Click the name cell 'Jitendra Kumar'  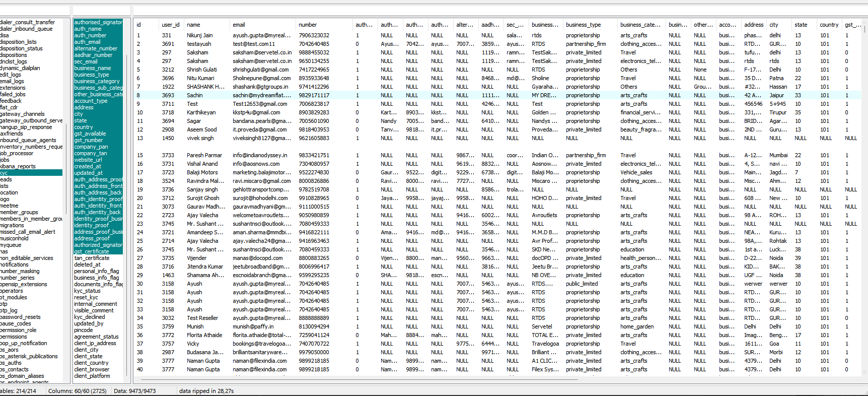coord(205,267)
